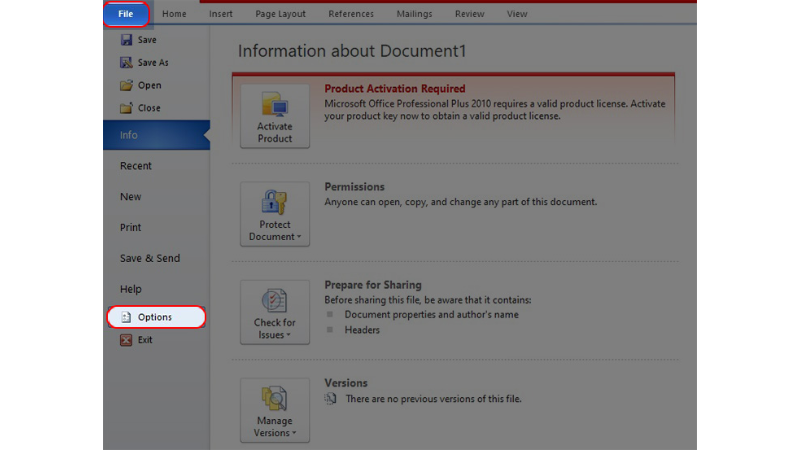The image size is (800, 450).
Task: Open the Page Layout tab
Action: click(x=280, y=14)
